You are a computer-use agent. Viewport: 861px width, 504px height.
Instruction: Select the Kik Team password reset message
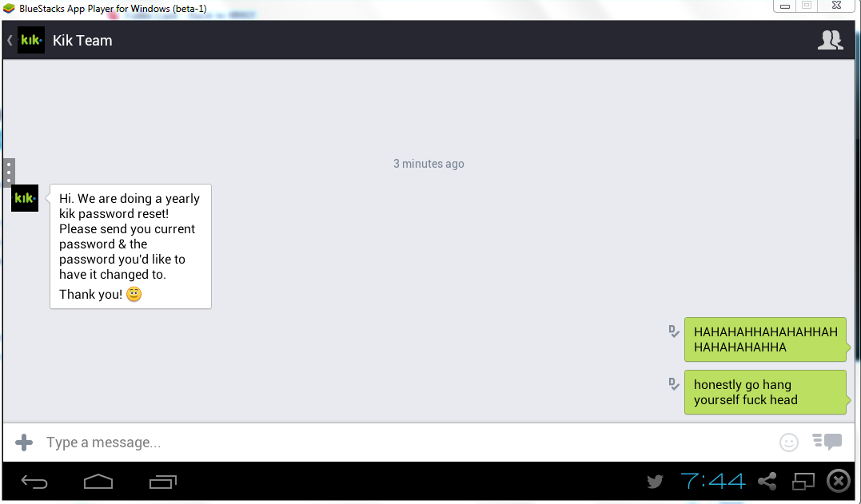click(130, 246)
